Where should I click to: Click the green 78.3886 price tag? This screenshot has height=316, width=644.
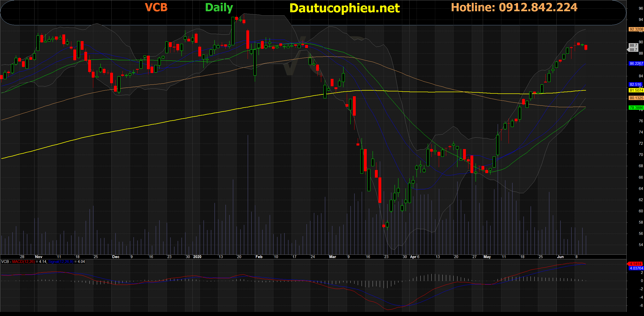636,108
